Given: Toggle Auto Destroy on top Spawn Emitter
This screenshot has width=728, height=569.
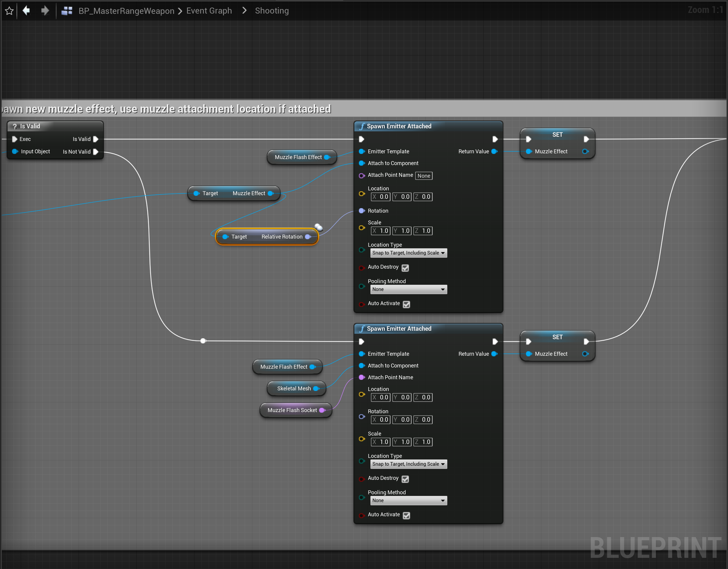Looking at the screenshot, I should 405,268.
